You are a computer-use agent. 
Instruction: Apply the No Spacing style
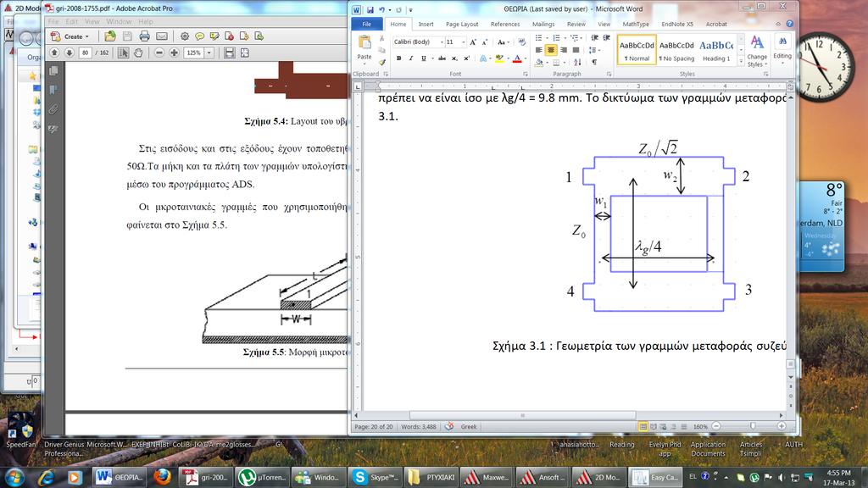pos(676,50)
